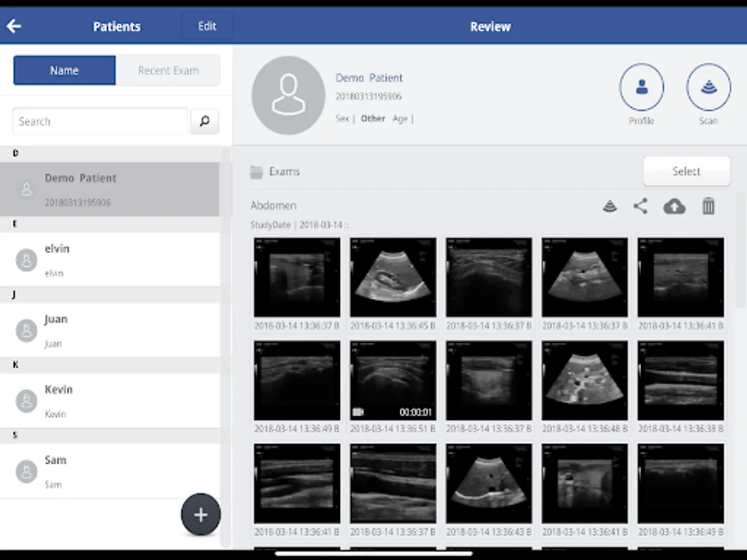The height and width of the screenshot is (560, 747).
Task: Click the Review title in header
Action: pyautogui.click(x=491, y=26)
